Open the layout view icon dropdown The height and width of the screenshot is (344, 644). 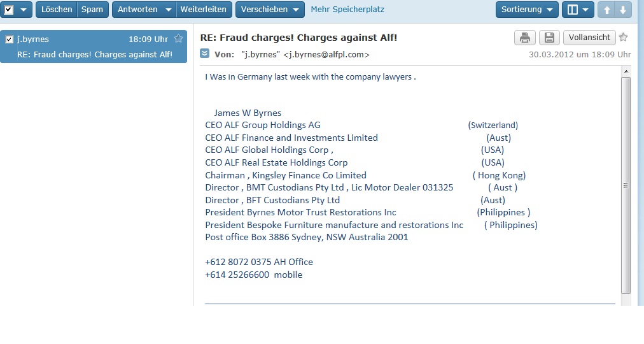coord(578,10)
